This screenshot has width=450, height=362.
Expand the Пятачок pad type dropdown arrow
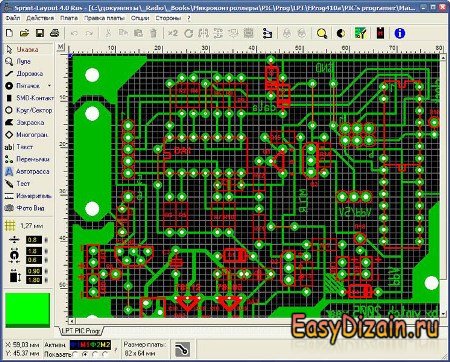click(49, 86)
